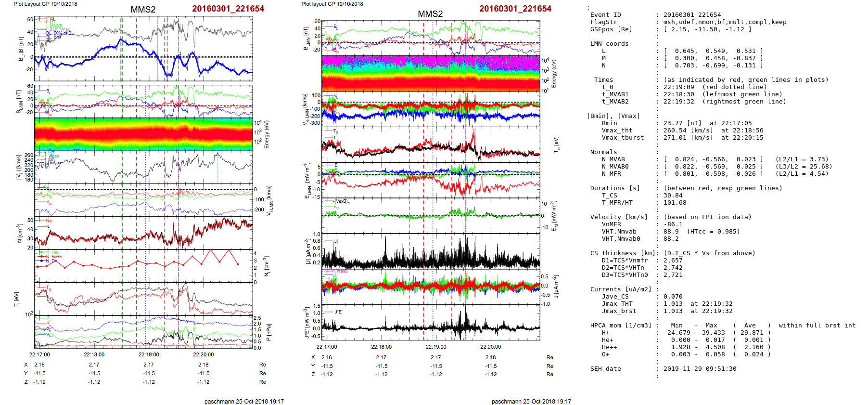Click the 22:20:00 tick below the J*E panel

coord(490,347)
